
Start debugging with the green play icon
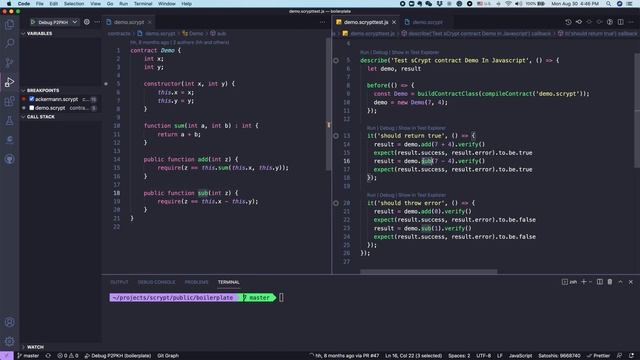click(x=33, y=22)
